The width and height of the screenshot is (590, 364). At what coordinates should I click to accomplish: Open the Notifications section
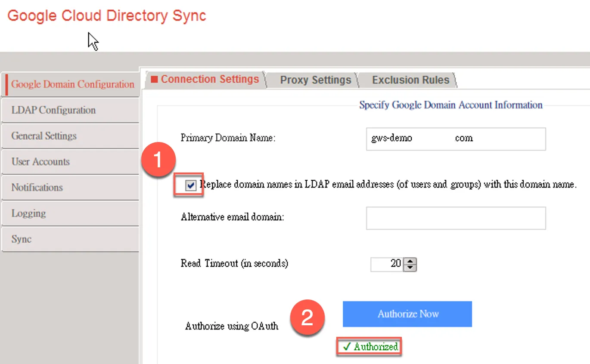pos(70,188)
